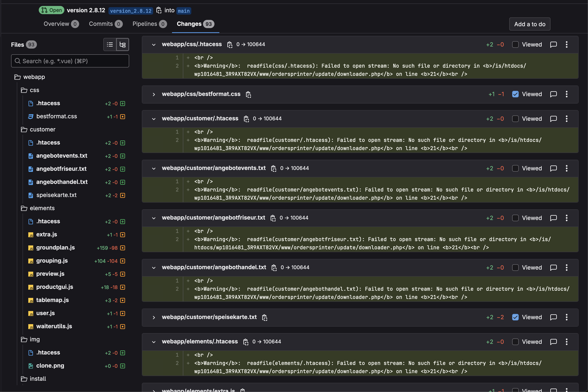Collapse the elements folder in file tree
Image resolution: width=588 pixels, height=392 pixels.
38,208
